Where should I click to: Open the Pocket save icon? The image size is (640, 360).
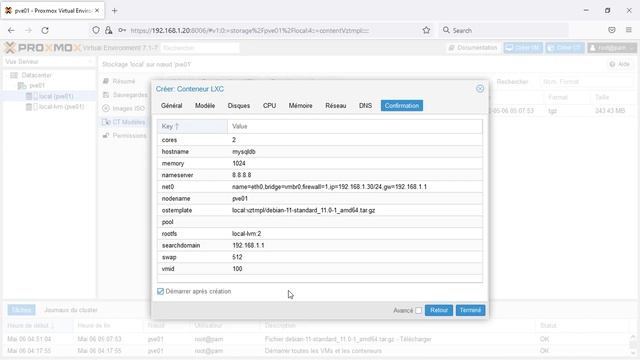(611, 30)
